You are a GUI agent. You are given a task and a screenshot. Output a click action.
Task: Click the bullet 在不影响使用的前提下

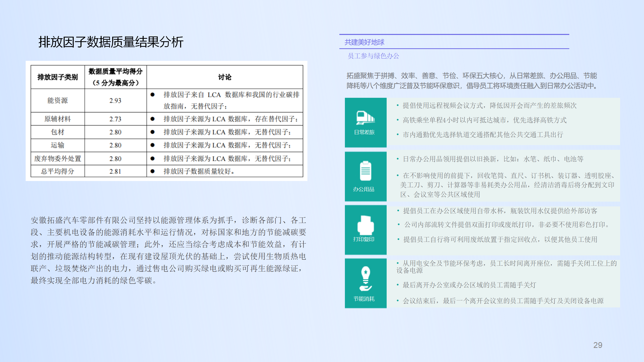pyautogui.click(x=507, y=185)
